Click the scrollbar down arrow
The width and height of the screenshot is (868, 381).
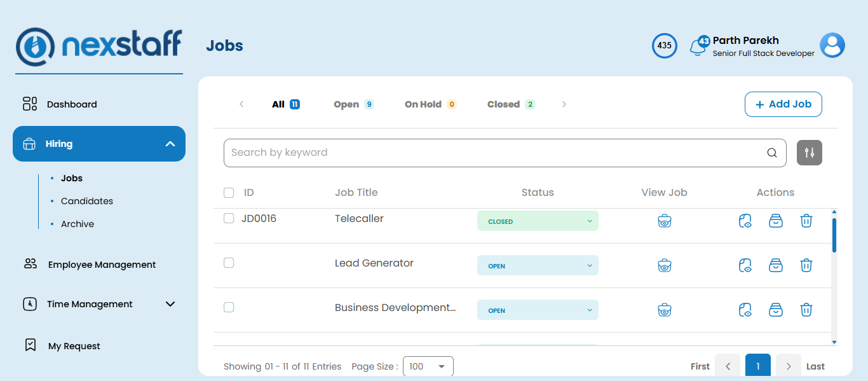[834, 342]
